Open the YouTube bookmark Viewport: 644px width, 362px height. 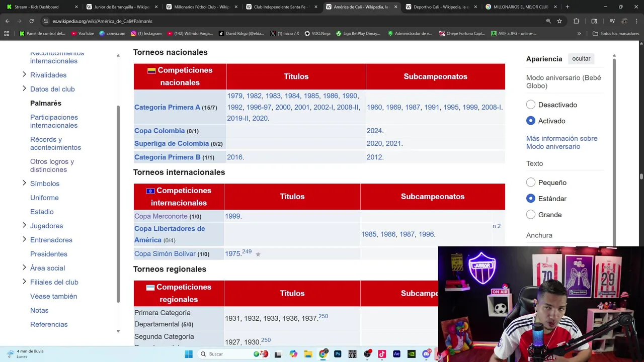pyautogui.click(x=83, y=33)
